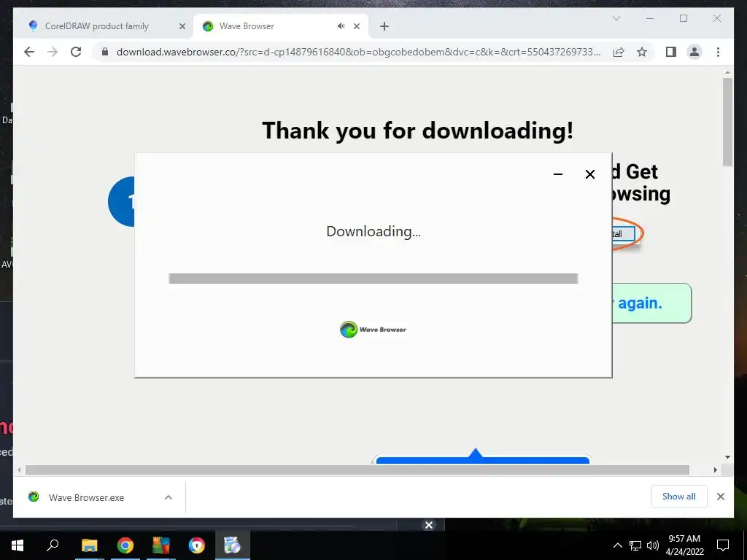Image resolution: width=747 pixels, height=560 pixels.
Task: Open the colorful squares app in taskbar
Action: 161,545
